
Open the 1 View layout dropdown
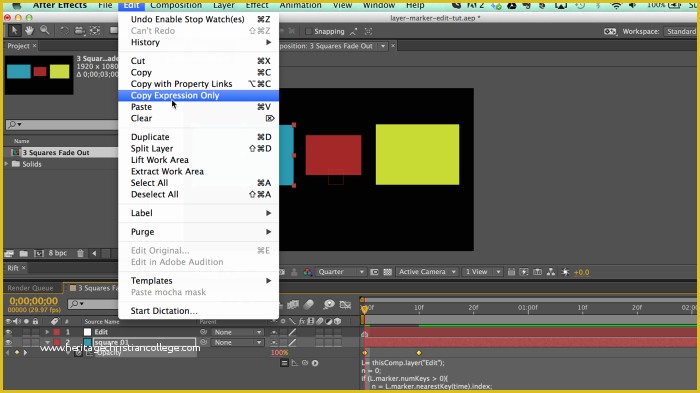pos(482,272)
